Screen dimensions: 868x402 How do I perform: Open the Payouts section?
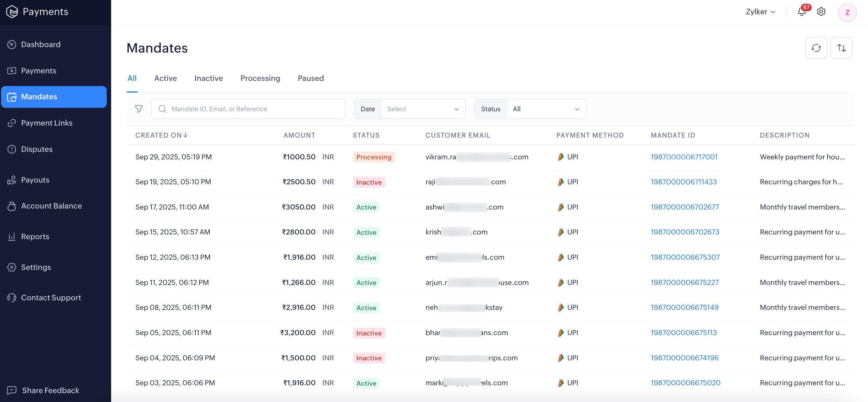[35, 180]
